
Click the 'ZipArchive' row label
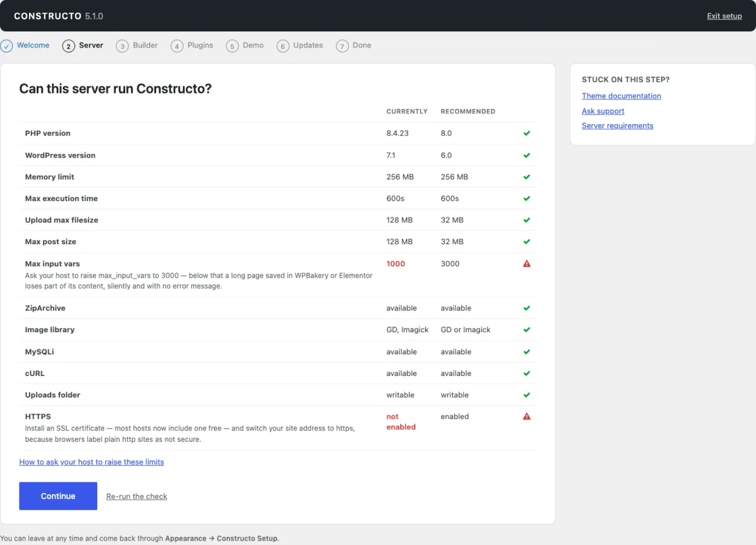click(x=45, y=308)
